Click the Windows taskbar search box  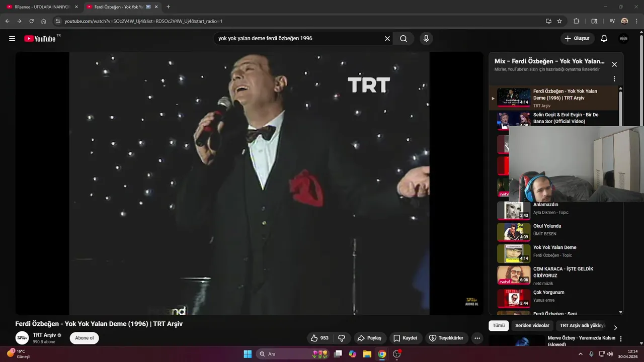coord(293,354)
